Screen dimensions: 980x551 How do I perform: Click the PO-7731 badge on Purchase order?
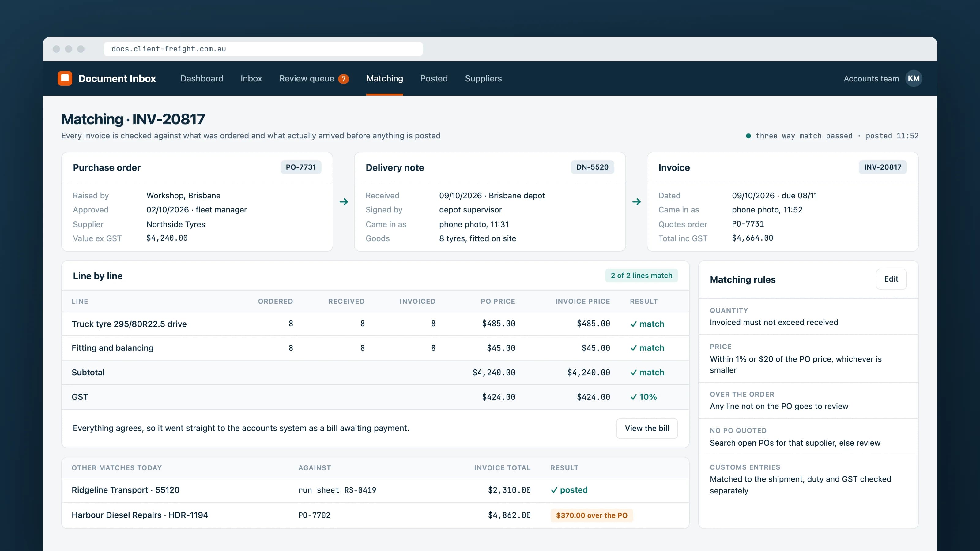coord(300,167)
